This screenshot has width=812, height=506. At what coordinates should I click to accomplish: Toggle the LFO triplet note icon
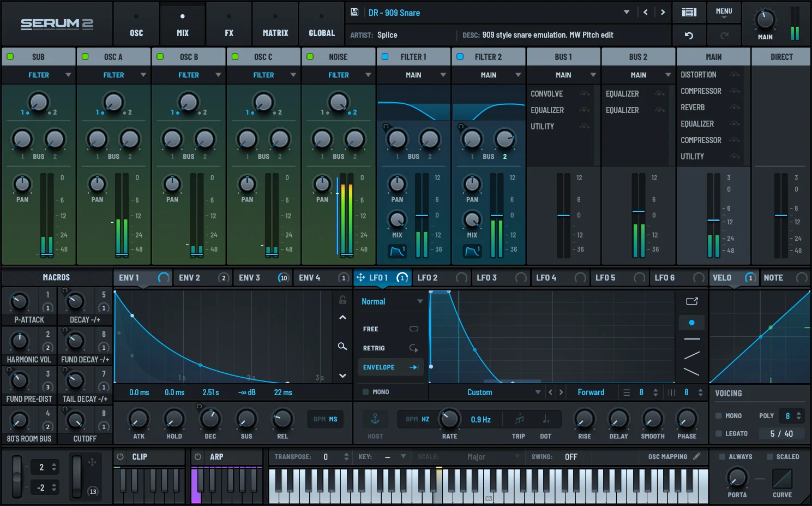[519, 419]
